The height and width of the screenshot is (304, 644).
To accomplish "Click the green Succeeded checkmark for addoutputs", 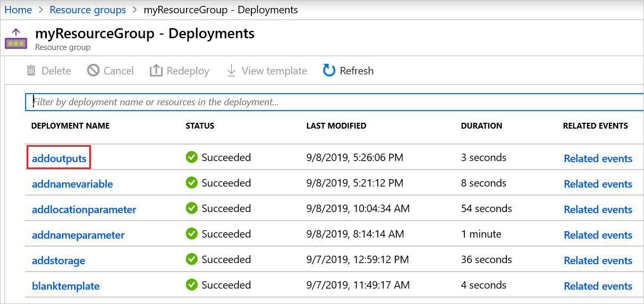I will (x=191, y=157).
